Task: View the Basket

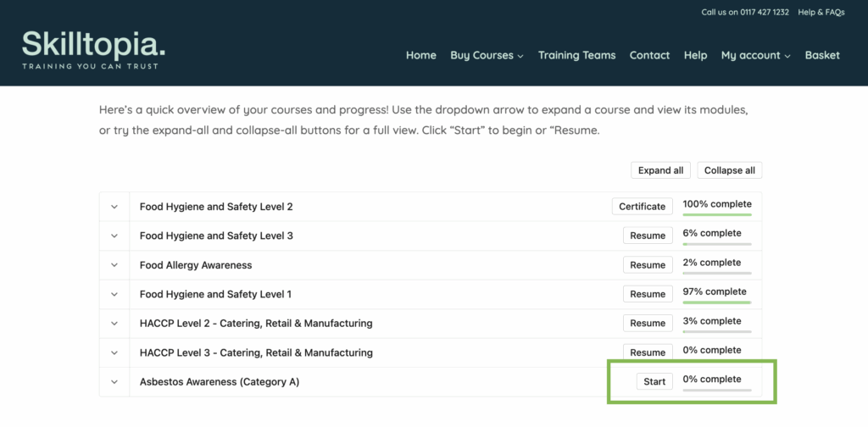Action: [822, 55]
